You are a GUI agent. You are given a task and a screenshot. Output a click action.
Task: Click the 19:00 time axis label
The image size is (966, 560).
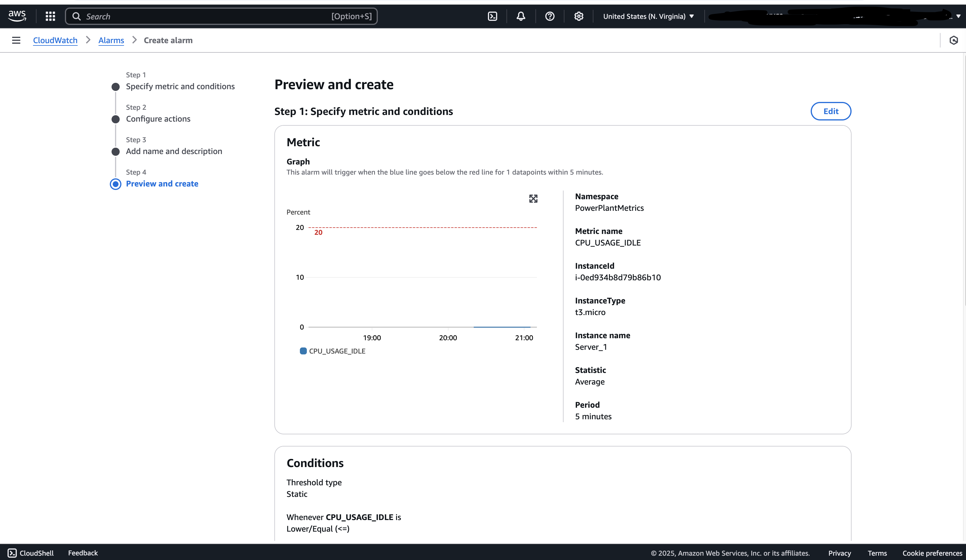pos(372,338)
